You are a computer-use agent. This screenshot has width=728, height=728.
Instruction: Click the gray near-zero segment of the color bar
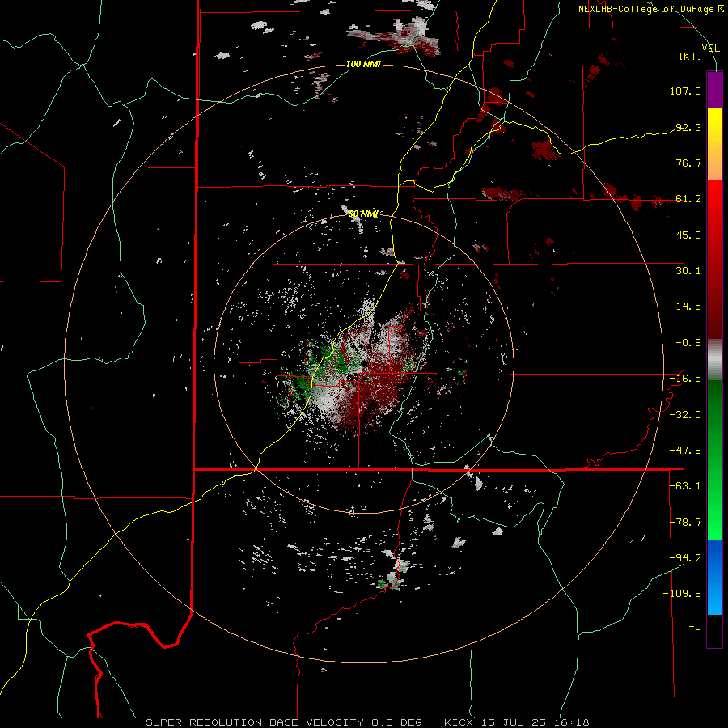(714, 360)
